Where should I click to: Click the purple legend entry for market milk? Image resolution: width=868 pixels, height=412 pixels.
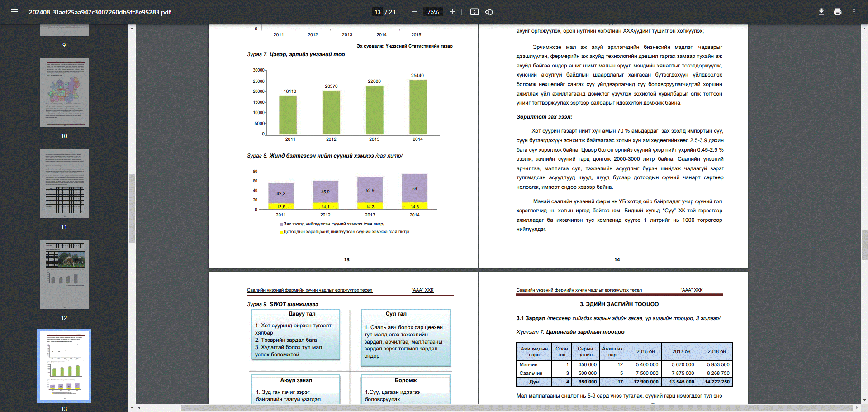[x=332, y=224]
